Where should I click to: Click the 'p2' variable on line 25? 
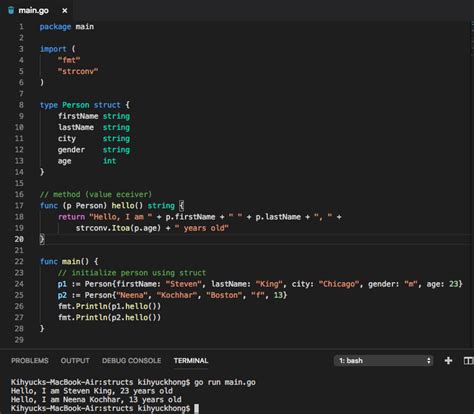(62, 295)
